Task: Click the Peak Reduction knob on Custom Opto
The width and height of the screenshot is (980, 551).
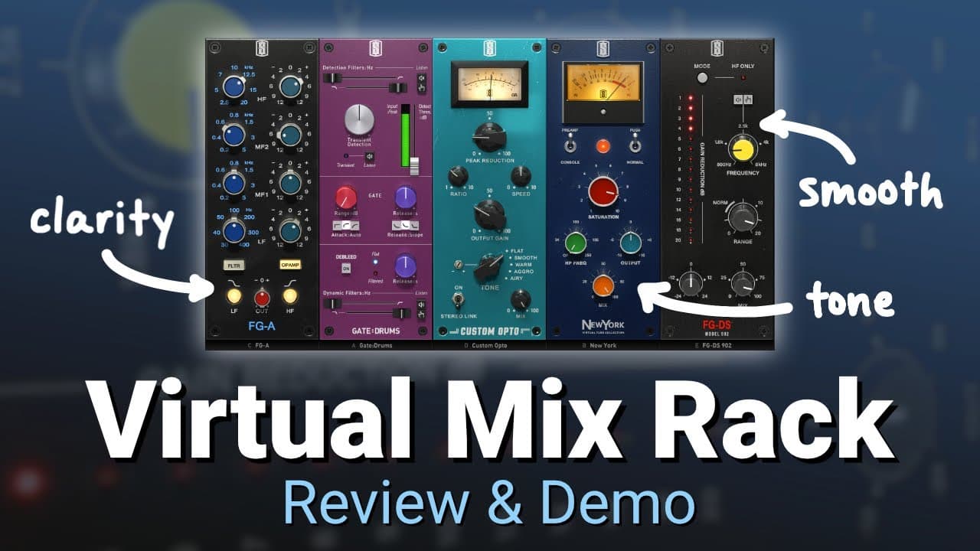Action: pos(489,135)
